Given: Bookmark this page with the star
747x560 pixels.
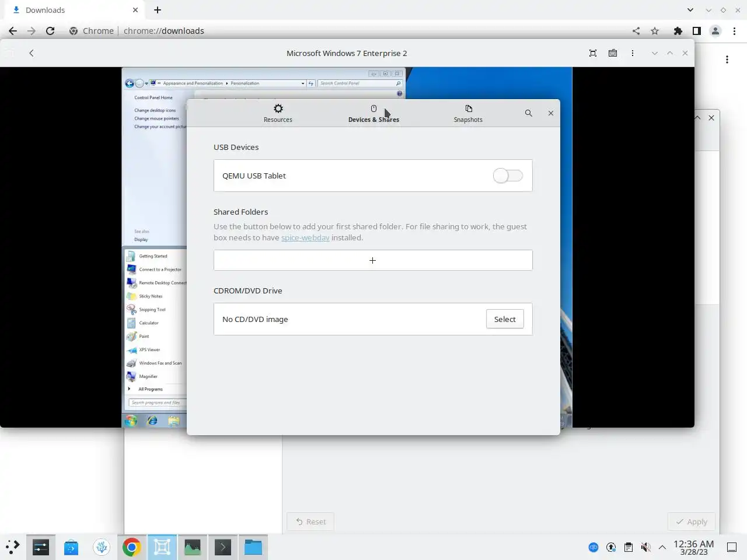Looking at the screenshot, I should tap(655, 31).
